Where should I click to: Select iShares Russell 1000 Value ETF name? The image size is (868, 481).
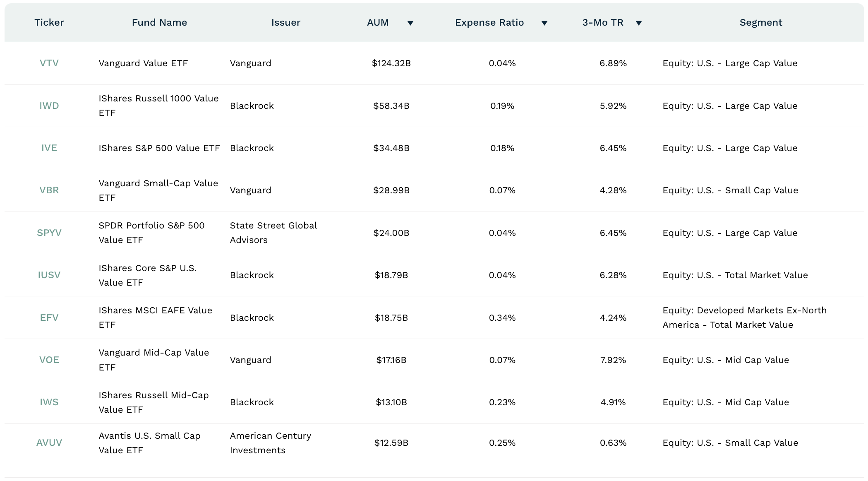[158, 106]
